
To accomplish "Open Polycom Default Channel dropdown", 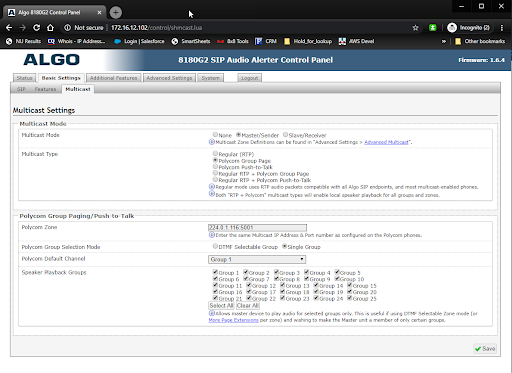I will 257,259.
